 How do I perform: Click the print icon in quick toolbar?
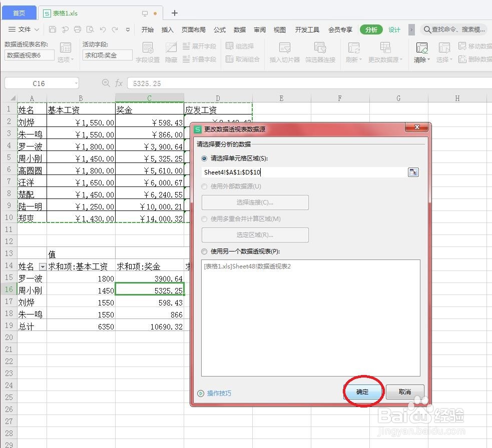pyautogui.click(x=78, y=29)
